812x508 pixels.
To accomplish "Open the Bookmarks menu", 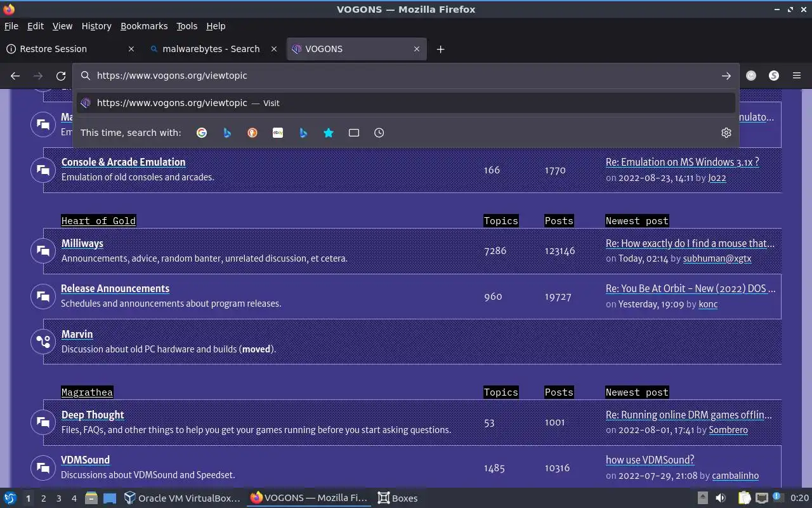I will click(144, 26).
